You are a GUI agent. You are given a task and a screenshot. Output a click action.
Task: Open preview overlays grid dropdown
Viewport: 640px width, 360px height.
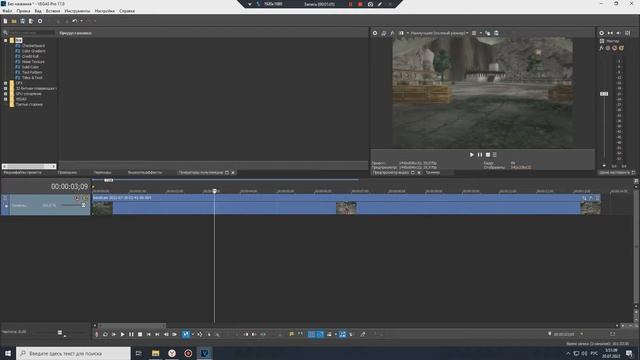click(x=480, y=33)
